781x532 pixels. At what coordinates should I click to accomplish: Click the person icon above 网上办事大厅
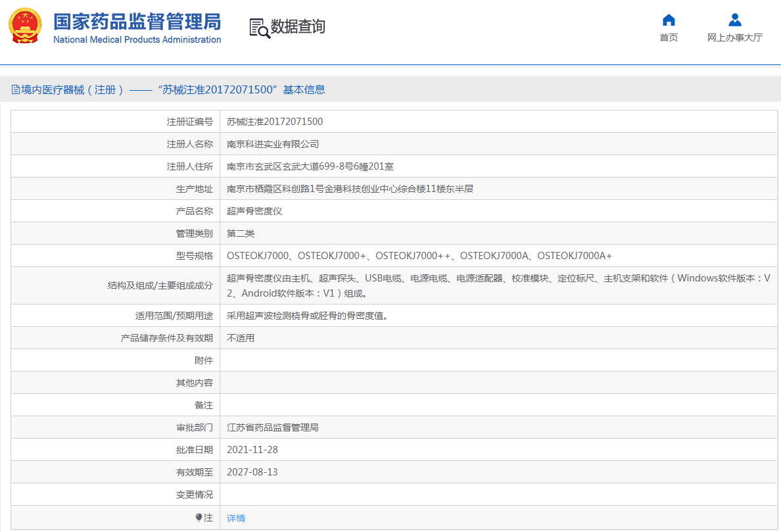coord(734,20)
